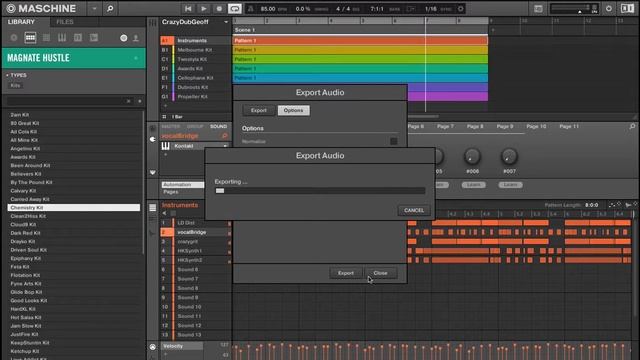640x360 pixels.
Task: Click the Export button at dialog bottom
Action: coord(346,273)
